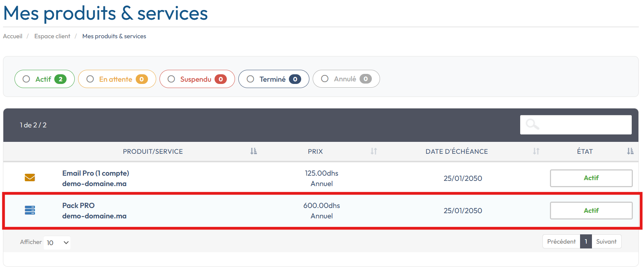
Task: Sort by État column icon
Action: [x=630, y=151]
